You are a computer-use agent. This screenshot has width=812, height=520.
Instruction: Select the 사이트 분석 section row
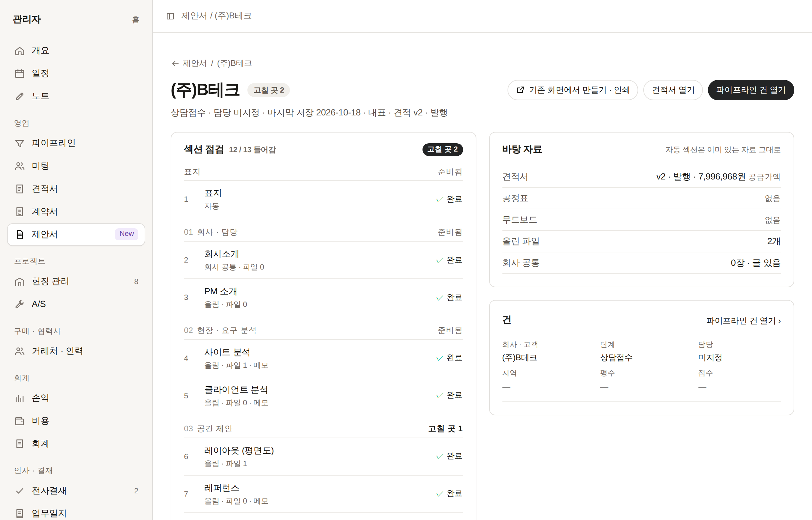point(323,358)
